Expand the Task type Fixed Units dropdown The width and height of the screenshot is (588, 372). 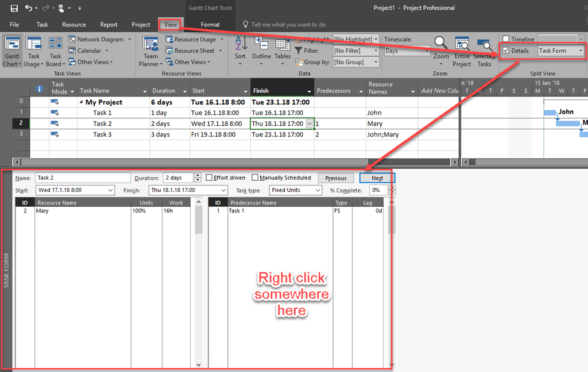click(x=318, y=190)
